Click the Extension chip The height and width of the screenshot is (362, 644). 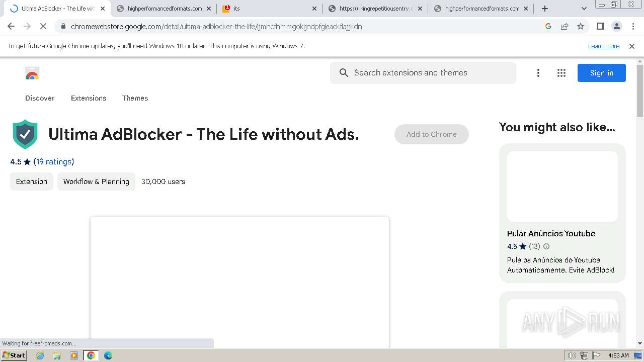32,182
